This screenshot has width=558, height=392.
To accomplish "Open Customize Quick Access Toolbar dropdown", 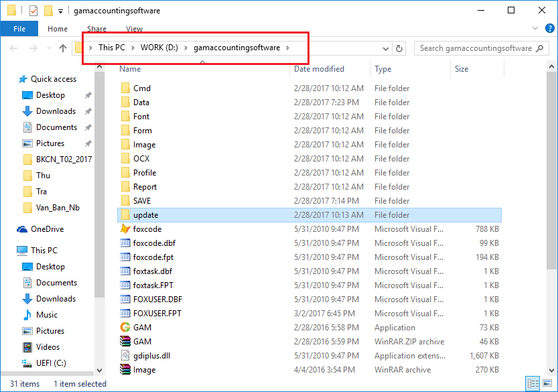I will pyautogui.click(x=60, y=11).
